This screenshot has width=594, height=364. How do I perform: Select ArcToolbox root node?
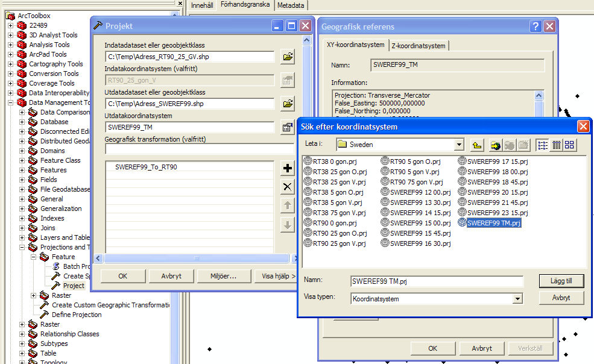(x=34, y=16)
